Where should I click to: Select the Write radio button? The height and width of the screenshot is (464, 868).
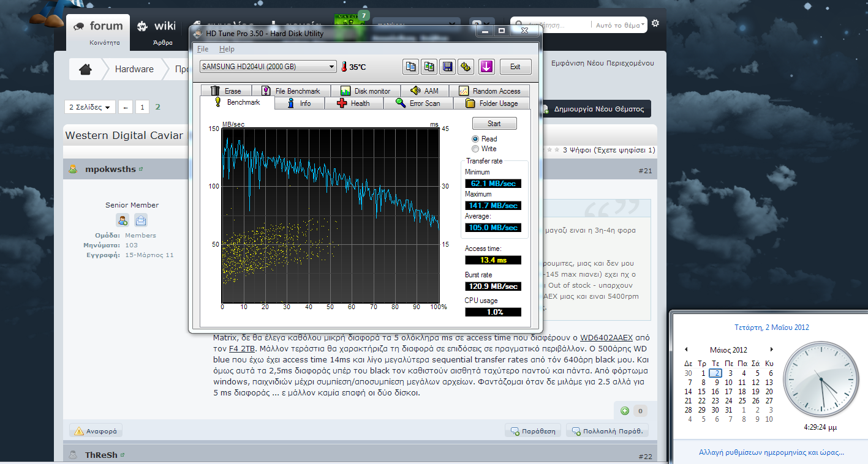pos(475,149)
